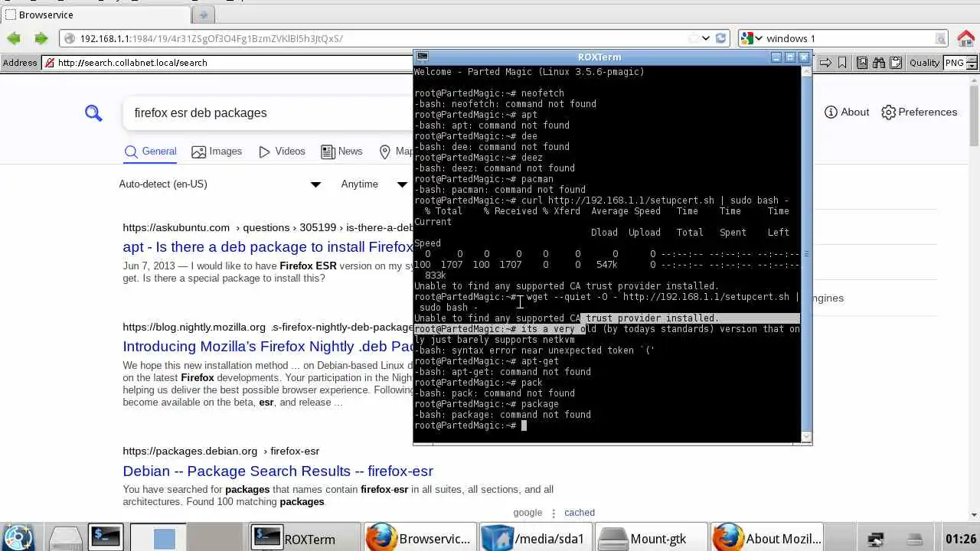Expand the Auto-detect (en-US) language dropdown
This screenshot has width=980, height=551.
coord(220,184)
